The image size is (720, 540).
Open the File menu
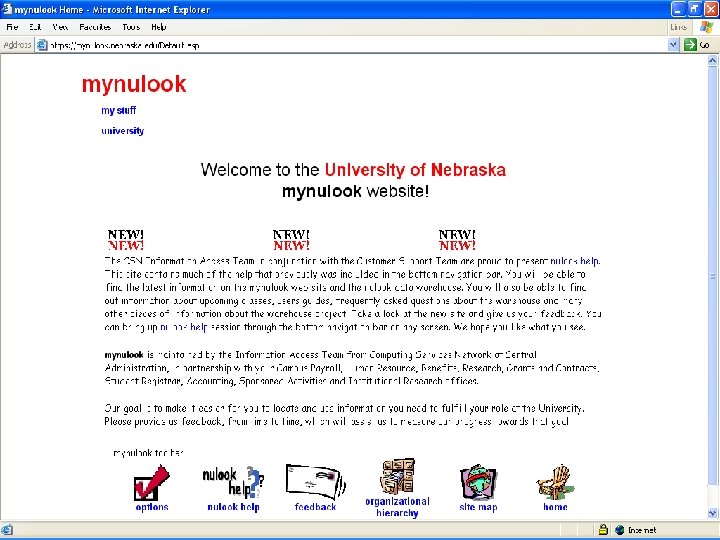pos(12,27)
